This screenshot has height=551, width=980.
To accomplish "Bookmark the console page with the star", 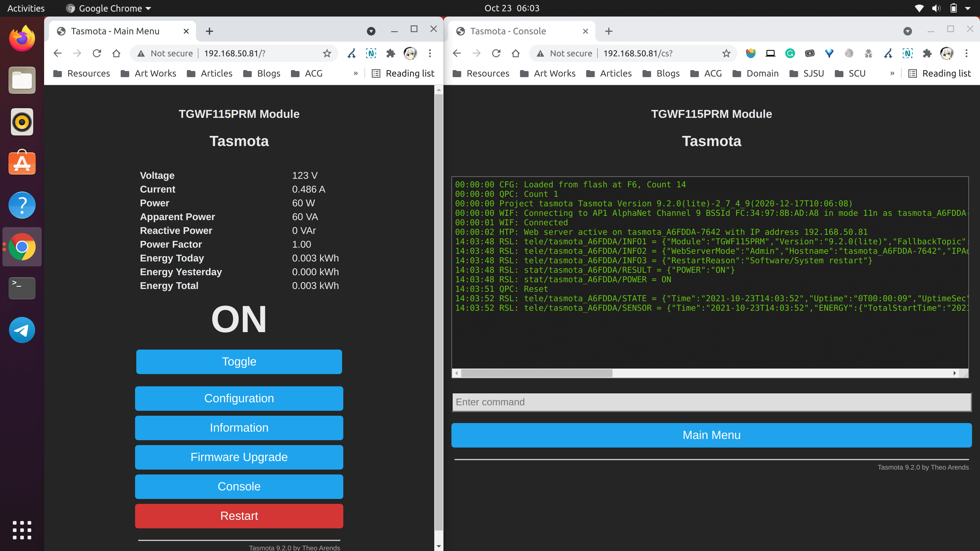I will 726,53.
